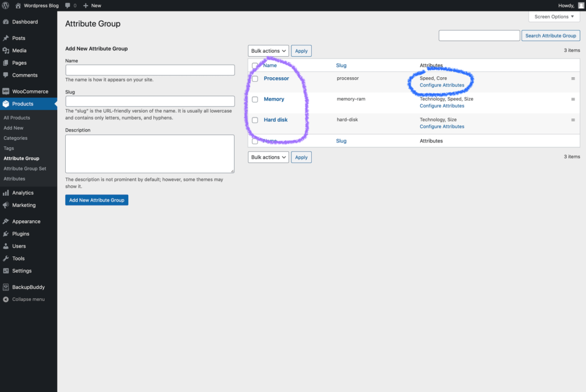
Task: Go to Attribute Group Set submenu
Action: 25,169
